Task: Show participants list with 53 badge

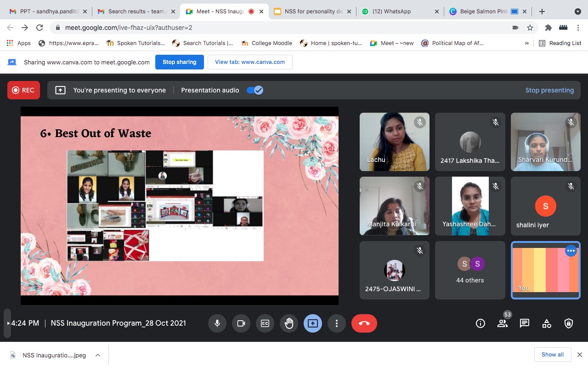Action: click(503, 323)
